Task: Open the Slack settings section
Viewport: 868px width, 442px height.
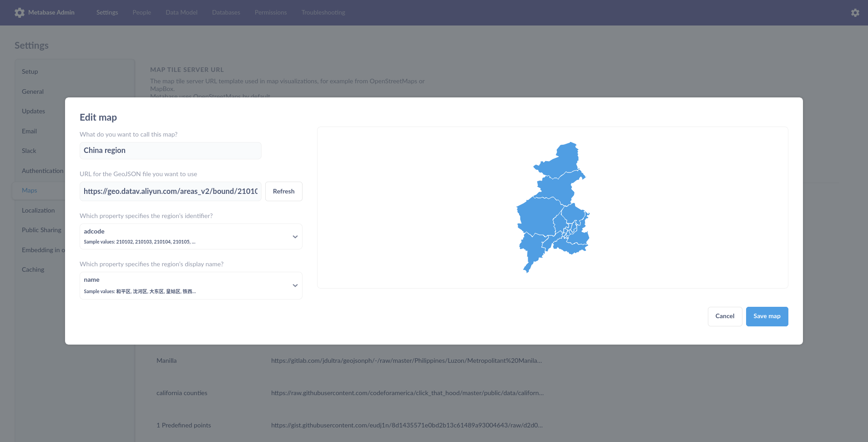Action: click(x=29, y=151)
